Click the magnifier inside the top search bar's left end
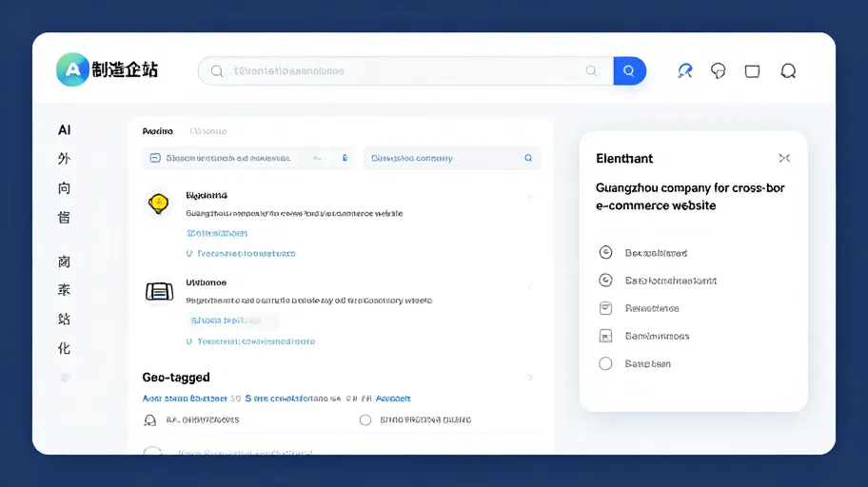 coord(217,70)
